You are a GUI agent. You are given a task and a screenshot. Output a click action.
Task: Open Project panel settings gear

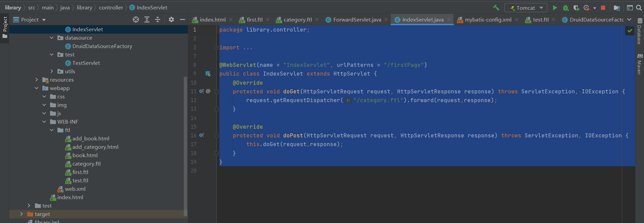171,19
